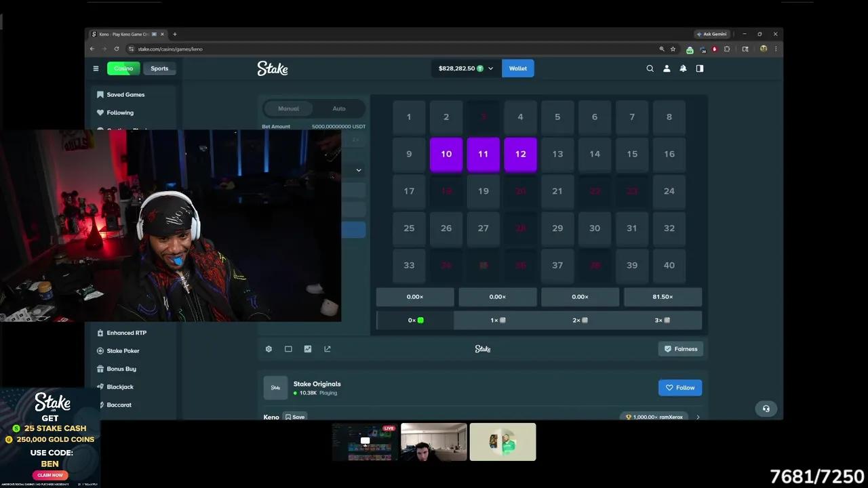The width and height of the screenshot is (868, 488).
Task: Toggle the chat sidebar panel icon
Action: 700,68
